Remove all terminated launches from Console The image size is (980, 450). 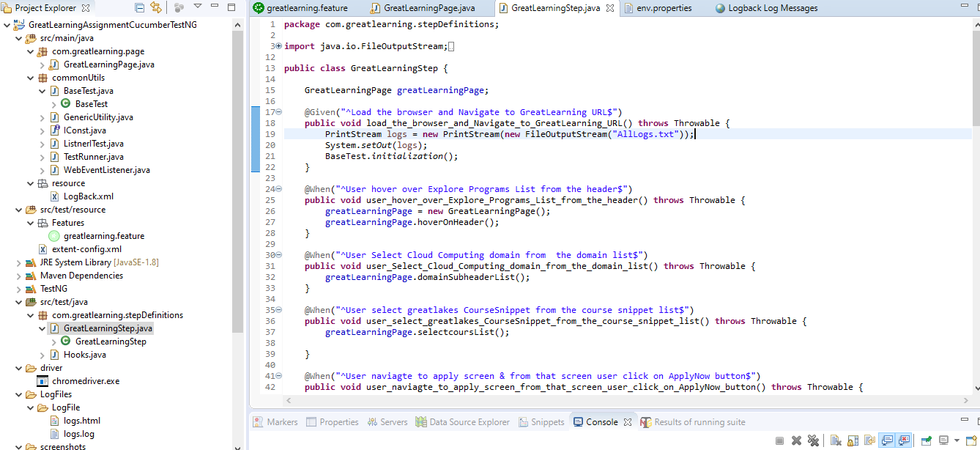point(813,440)
